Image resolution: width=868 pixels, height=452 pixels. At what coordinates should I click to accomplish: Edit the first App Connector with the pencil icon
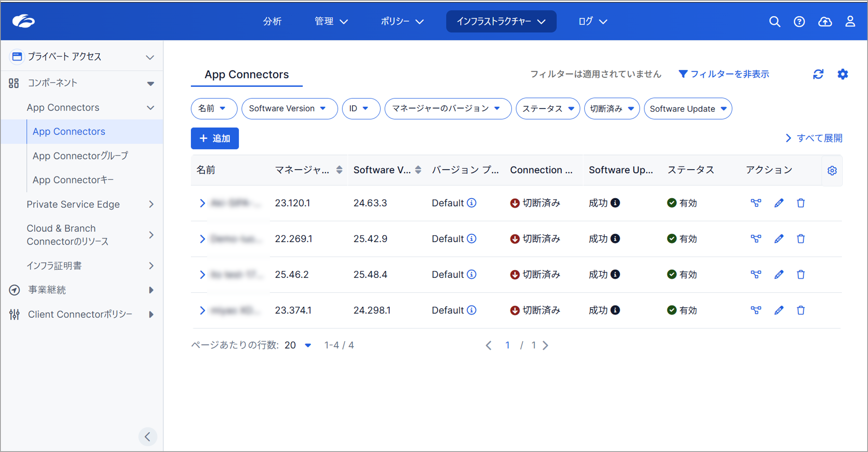[x=779, y=203]
